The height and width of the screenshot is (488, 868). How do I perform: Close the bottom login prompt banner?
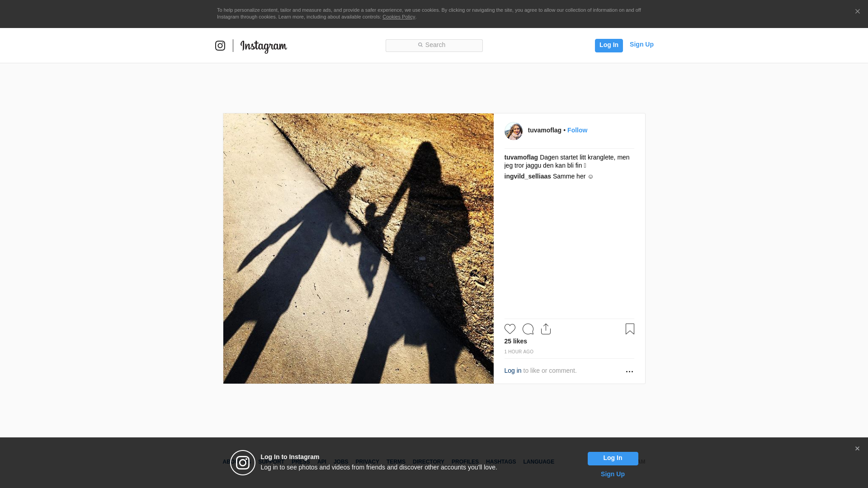point(857,449)
